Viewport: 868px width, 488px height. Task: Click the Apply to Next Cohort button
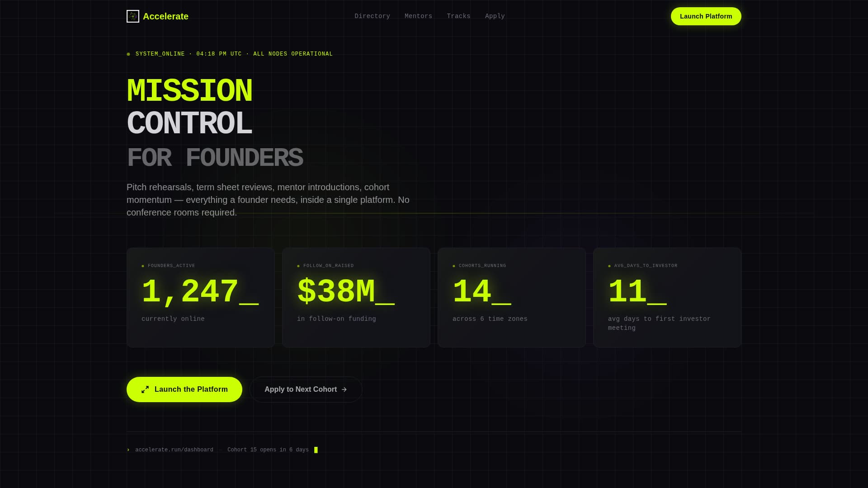pyautogui.click(x=306, y=389)
